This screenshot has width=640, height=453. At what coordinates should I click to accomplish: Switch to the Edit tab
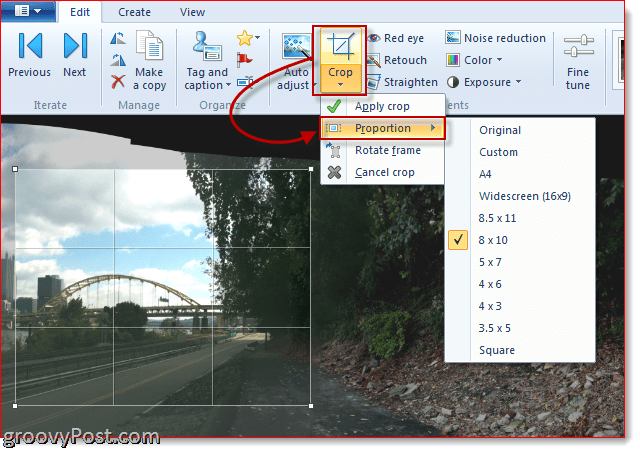[80, 12]
